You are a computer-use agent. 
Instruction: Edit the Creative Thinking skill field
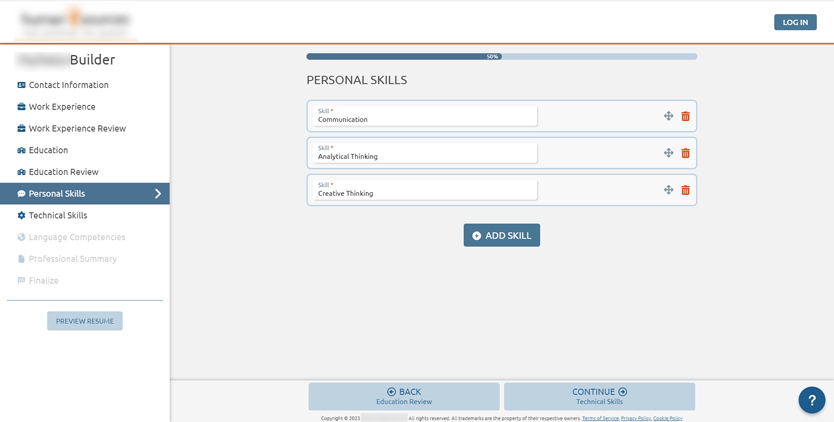[x=425, y=191]
